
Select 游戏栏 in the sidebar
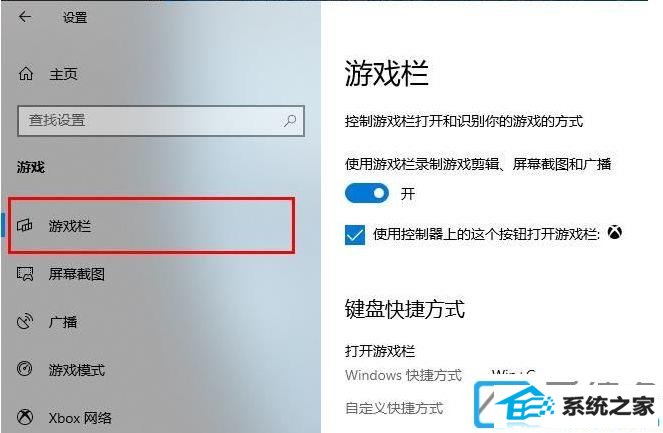151,226
